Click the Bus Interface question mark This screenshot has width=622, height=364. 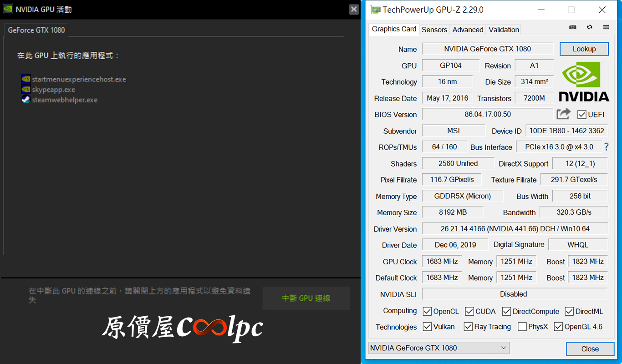(x=606, y=147)
